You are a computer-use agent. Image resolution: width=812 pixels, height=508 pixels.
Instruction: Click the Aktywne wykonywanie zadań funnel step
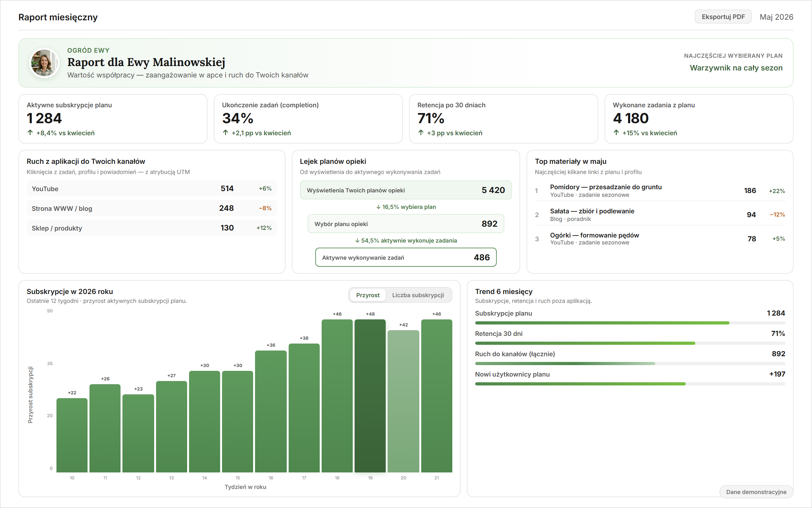pos(406,257)
